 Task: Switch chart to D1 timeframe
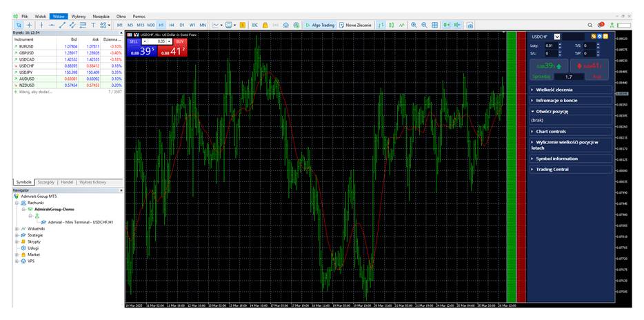coord(182,25)
